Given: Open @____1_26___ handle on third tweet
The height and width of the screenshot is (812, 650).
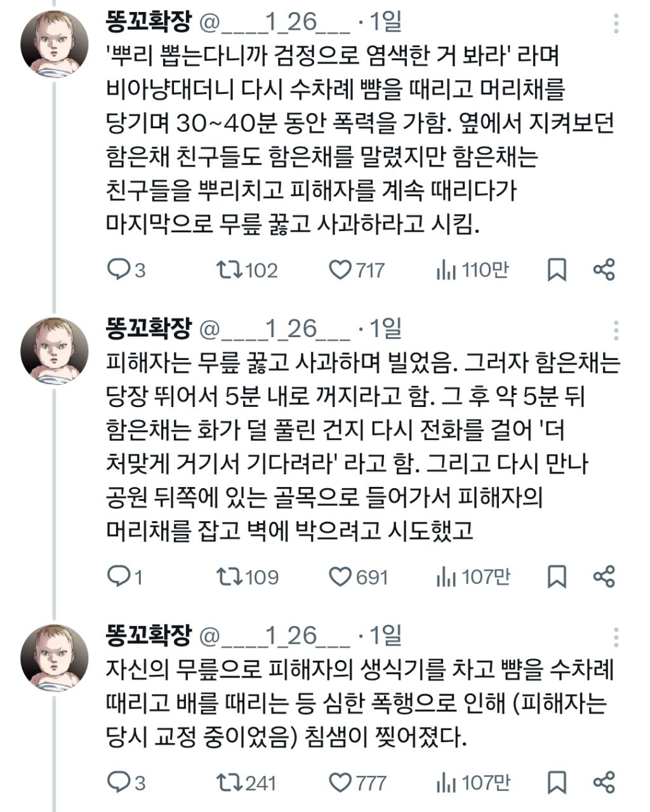Looking at the screenshot, I should [x=275, y=636].
